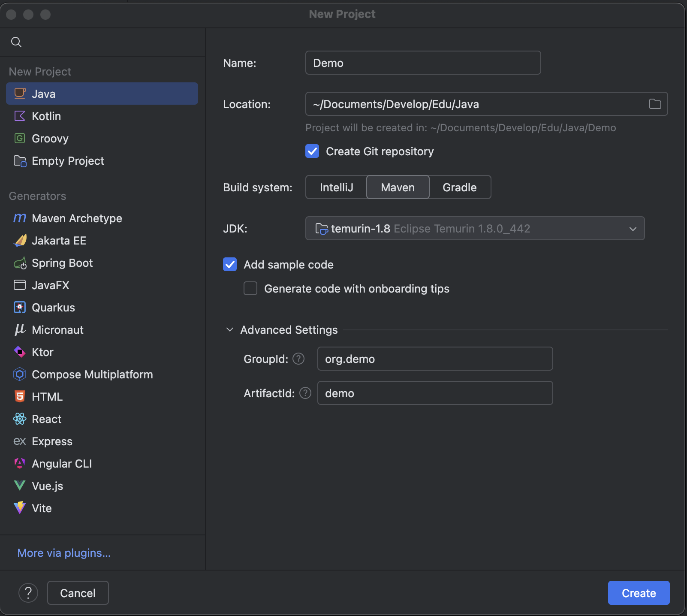Click the Maven Archetype m icon
Image resolution: width=687 pixels, height=616 pixels.
[x=20, y=218]
